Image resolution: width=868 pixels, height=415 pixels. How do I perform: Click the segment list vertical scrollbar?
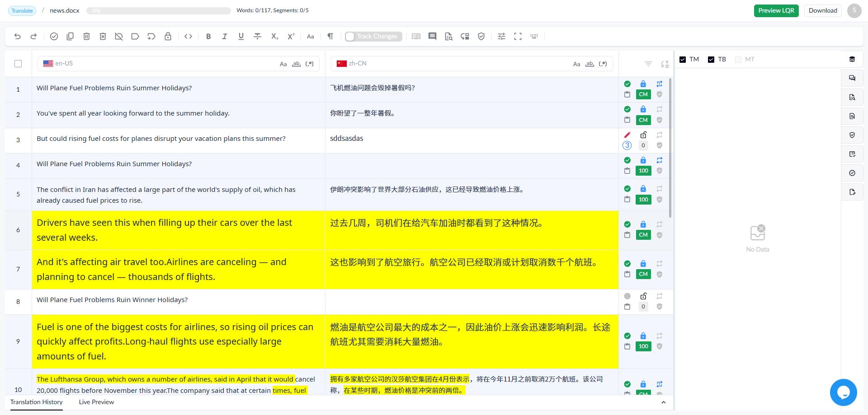(x=670, y=148)
